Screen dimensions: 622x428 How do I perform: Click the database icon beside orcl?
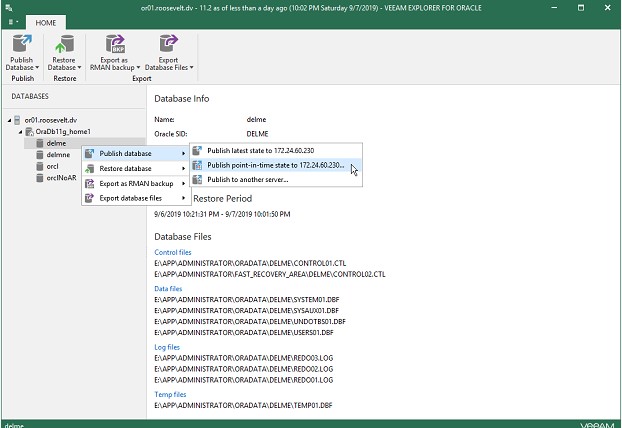40,166
